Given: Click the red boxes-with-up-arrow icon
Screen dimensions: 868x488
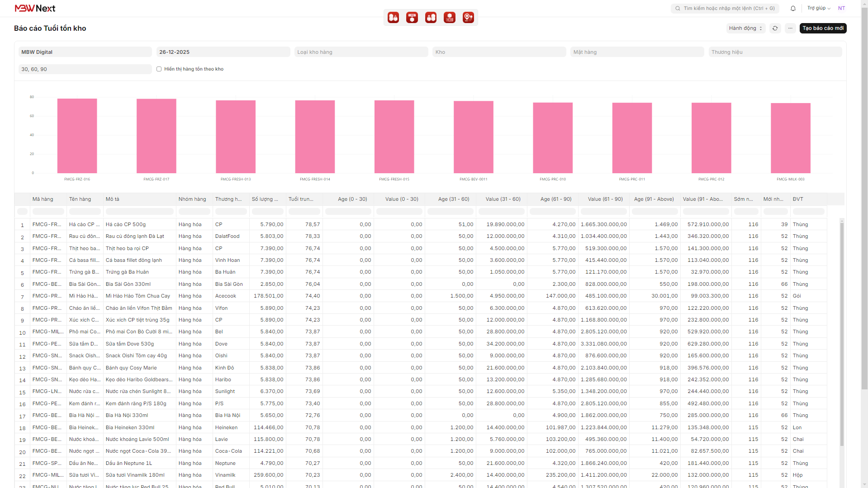Looking at the screenshot, I should coord(431,18).
